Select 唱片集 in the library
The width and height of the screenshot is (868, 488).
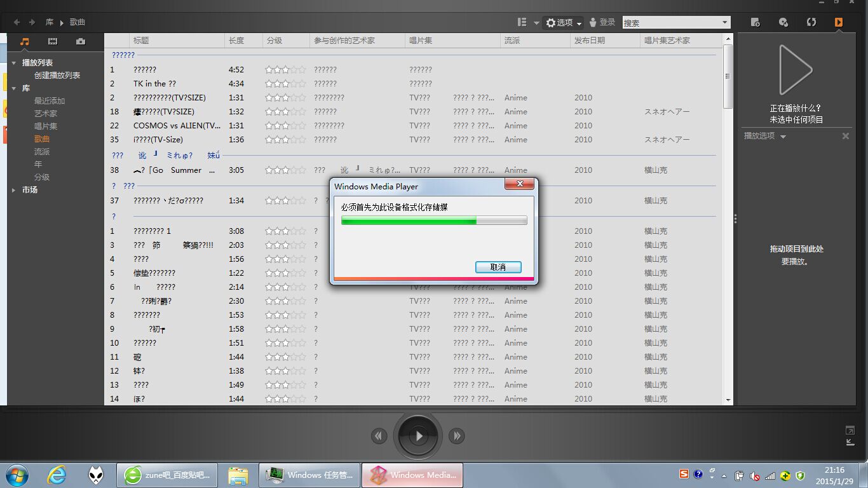pyautogui.click(x=46, y=126)
